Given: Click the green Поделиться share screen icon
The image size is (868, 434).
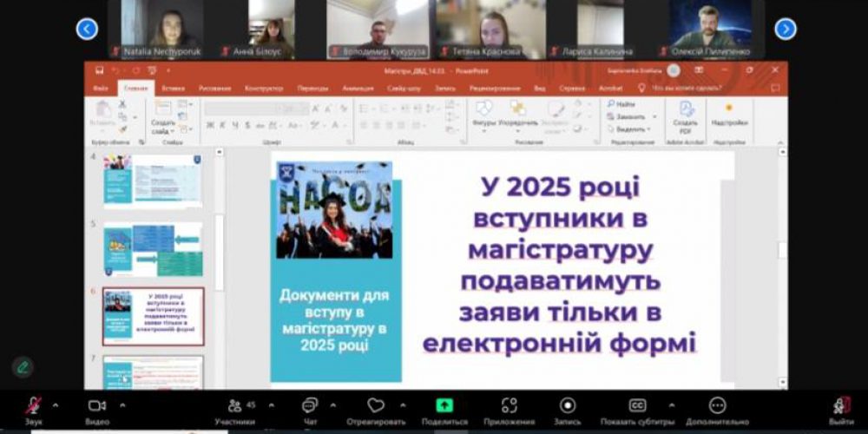Looking at the screenshot, I should [x=444, y=405].
